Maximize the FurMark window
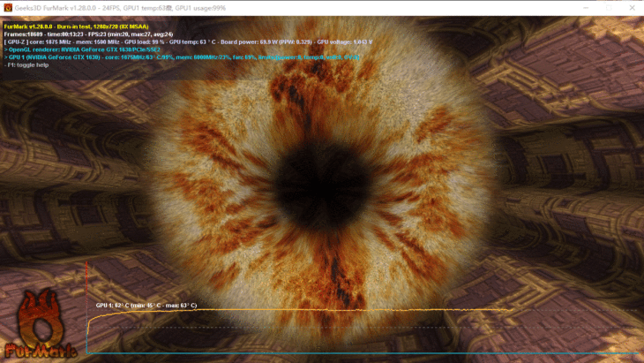 click(x=609, y=8)
